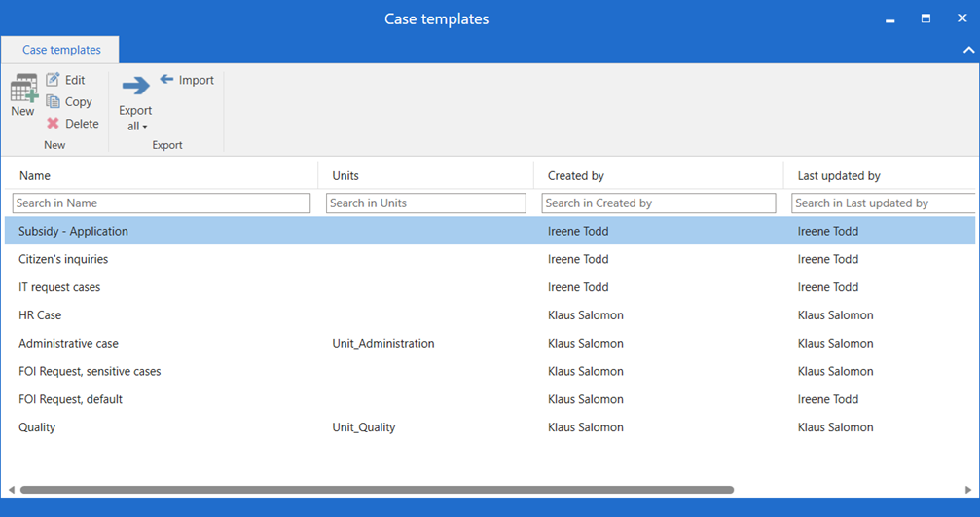Image resolution: width=980 pixels, height=517 pixels.
Task: Click the horizontal scrollbar thumb
Action: pos(377,490)
